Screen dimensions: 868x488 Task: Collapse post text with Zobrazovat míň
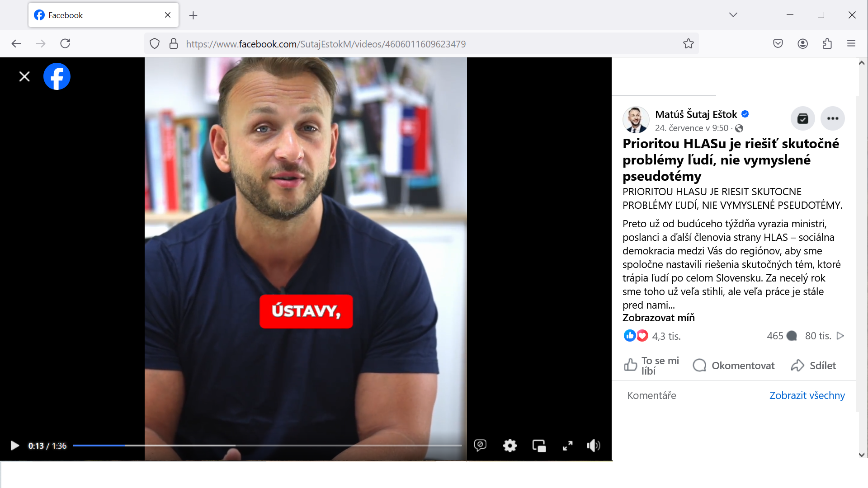[659, 318]
